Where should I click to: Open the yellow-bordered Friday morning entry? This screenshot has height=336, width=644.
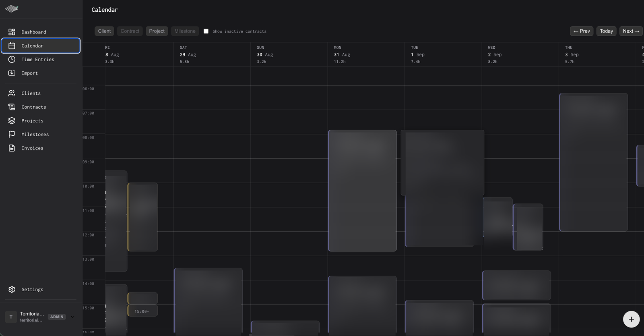(143, 217)
